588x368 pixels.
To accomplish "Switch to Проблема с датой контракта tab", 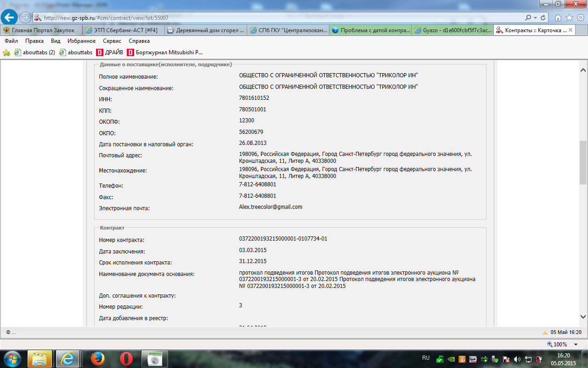I will (x=370, y=30).
